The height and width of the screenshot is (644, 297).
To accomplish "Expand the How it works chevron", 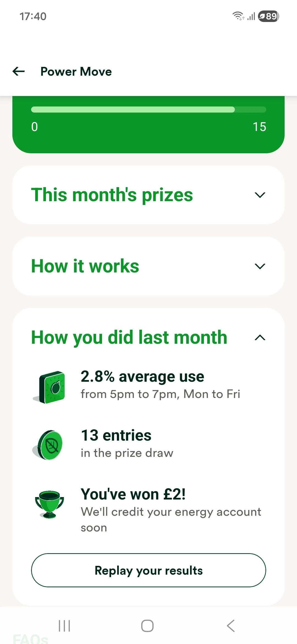I will pos(260,266).
